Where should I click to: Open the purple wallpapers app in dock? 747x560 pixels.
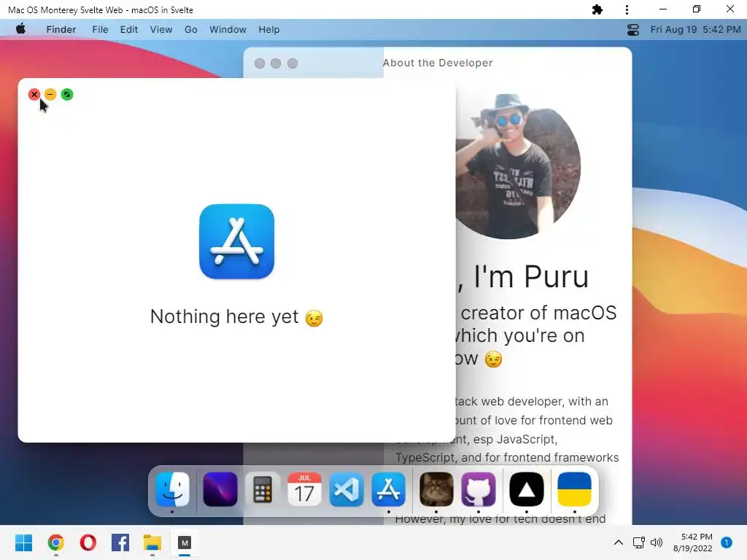point(220,489)
